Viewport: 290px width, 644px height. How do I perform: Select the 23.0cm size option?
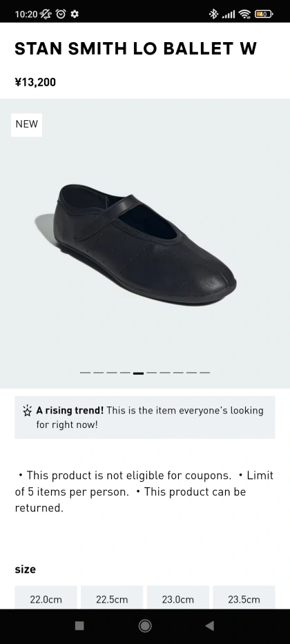[x=178, y=598]
